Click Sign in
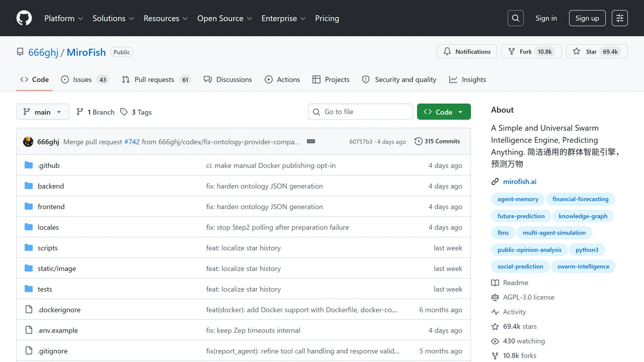This screenshot has width=644, height=362. tap(546, 18)
